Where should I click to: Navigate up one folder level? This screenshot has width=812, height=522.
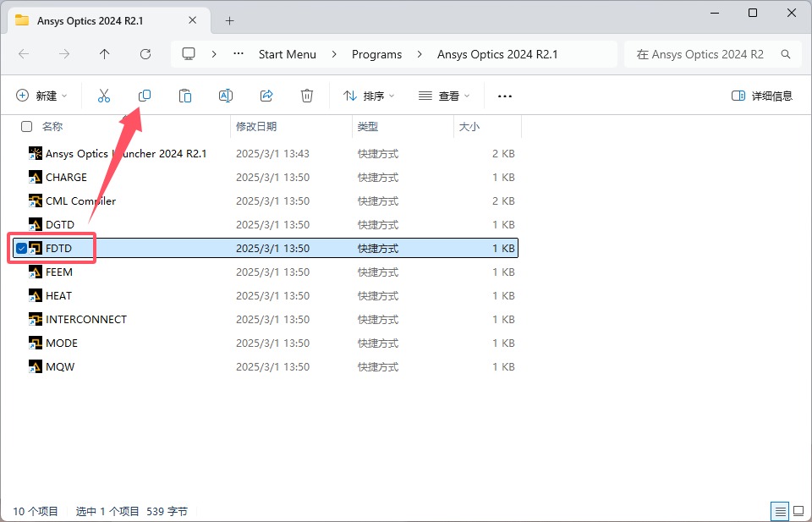104,54
